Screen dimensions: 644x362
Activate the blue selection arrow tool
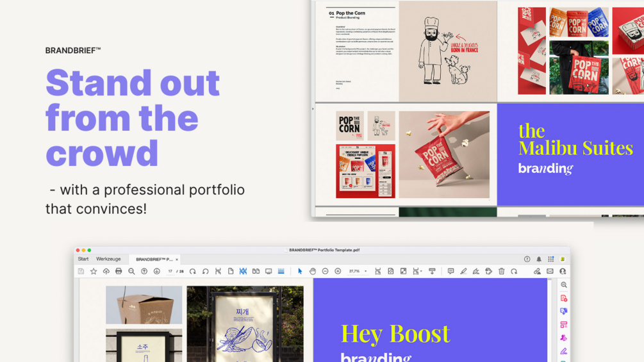click(x=300, y=271)
